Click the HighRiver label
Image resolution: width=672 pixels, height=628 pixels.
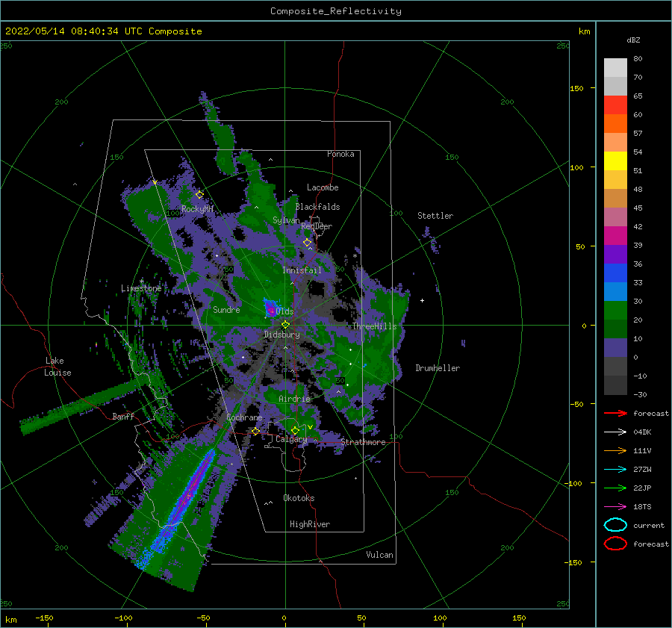coord(310,524)
